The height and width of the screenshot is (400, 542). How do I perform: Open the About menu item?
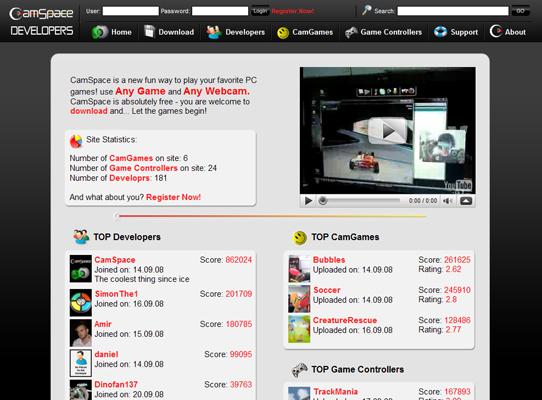(x=515, y=32)
